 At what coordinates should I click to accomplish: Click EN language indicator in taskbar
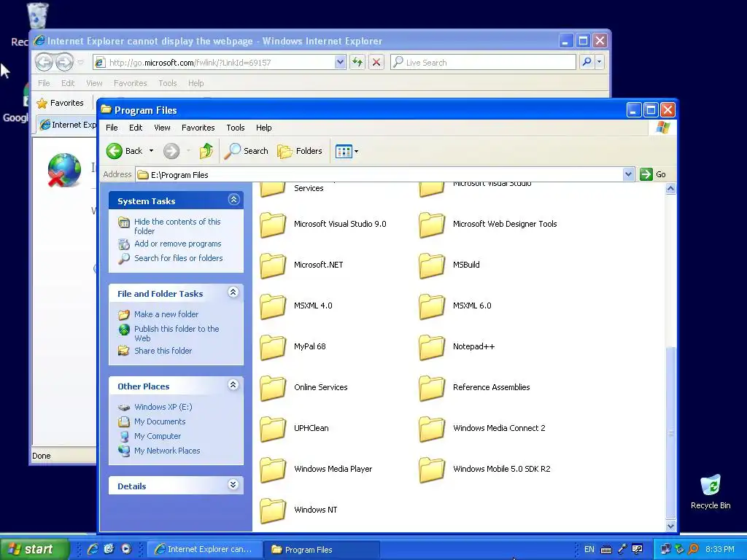(589, 549)
